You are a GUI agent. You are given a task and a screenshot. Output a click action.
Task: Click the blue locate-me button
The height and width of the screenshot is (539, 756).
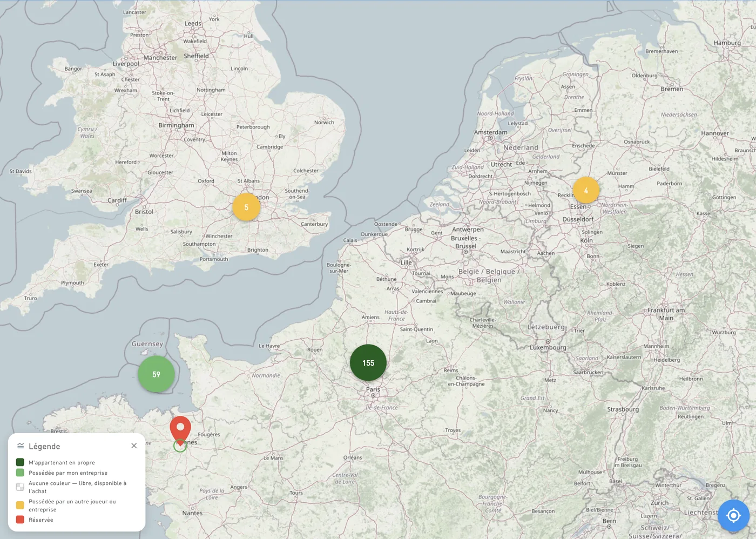[x=733, y=516]
